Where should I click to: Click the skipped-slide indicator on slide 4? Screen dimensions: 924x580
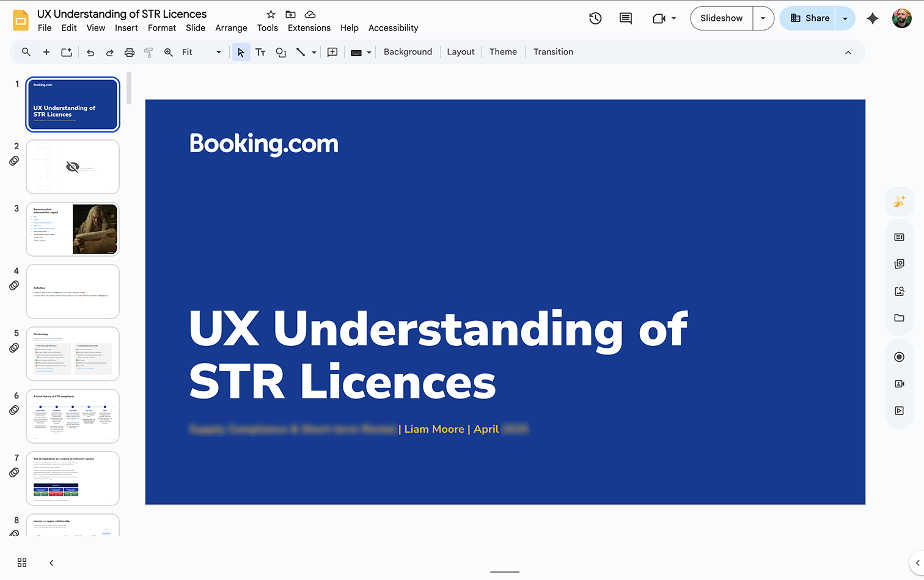(13, 285)
